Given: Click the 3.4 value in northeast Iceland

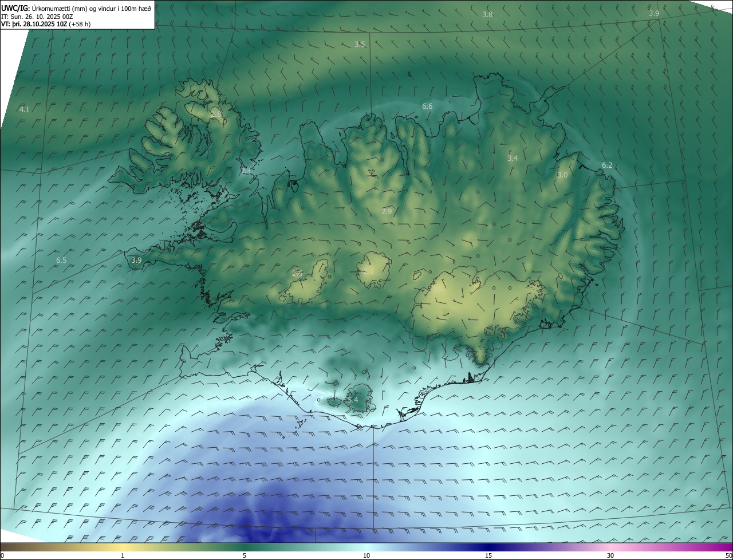Looking at the screenshot, I should click(513, 158).
